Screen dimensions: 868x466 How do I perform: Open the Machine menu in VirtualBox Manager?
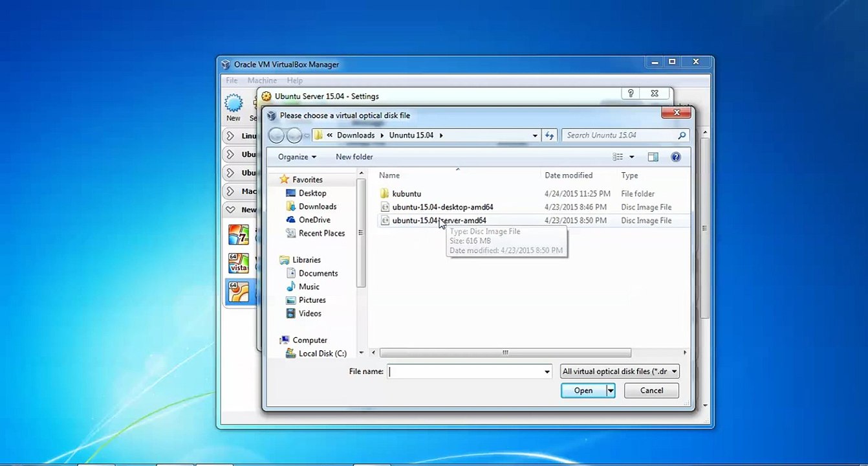click(x=262, y=80)
